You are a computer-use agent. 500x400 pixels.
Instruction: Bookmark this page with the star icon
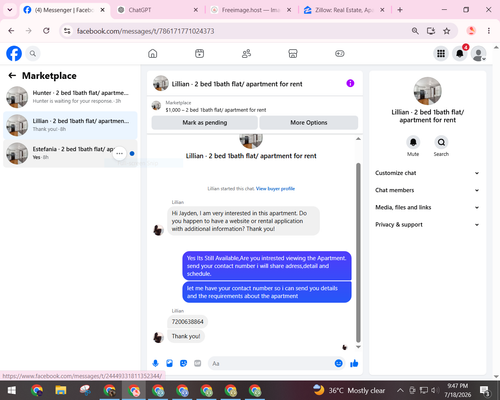[446, 31]
